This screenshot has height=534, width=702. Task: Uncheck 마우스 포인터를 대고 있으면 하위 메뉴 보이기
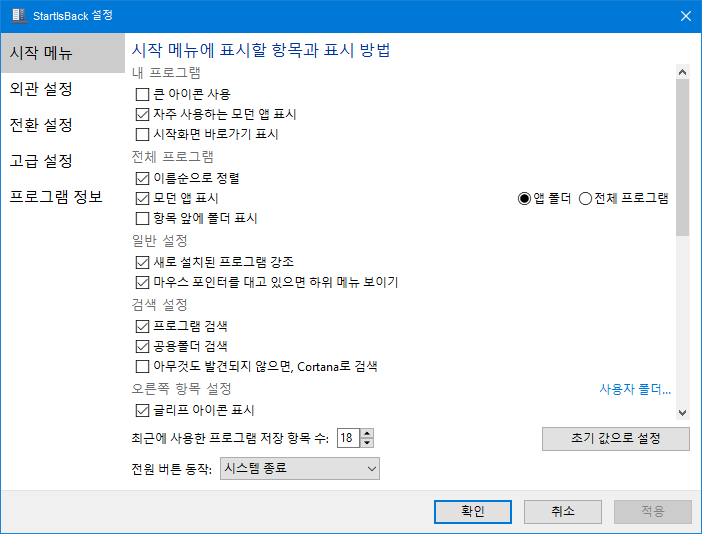click(142, 282)
